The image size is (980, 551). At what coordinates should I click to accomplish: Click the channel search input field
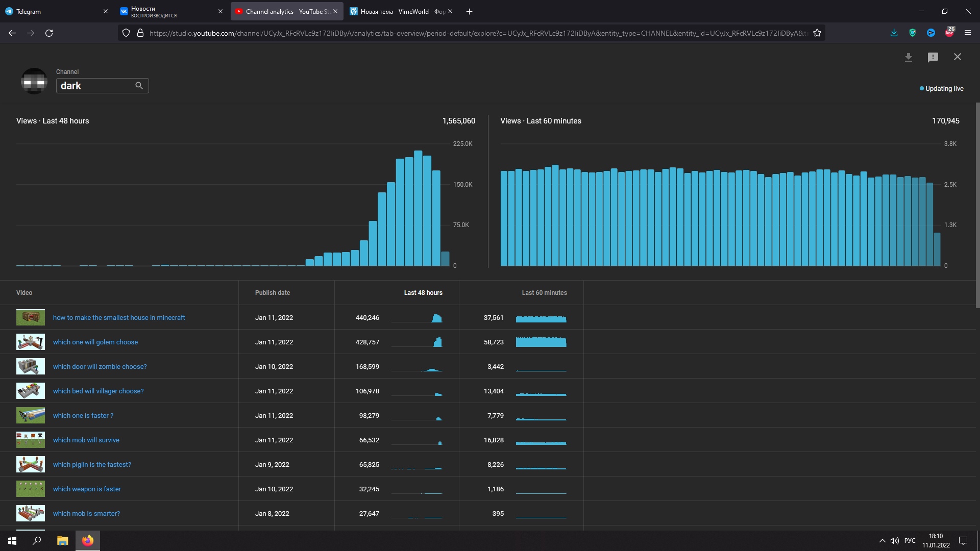pos(96,86)
